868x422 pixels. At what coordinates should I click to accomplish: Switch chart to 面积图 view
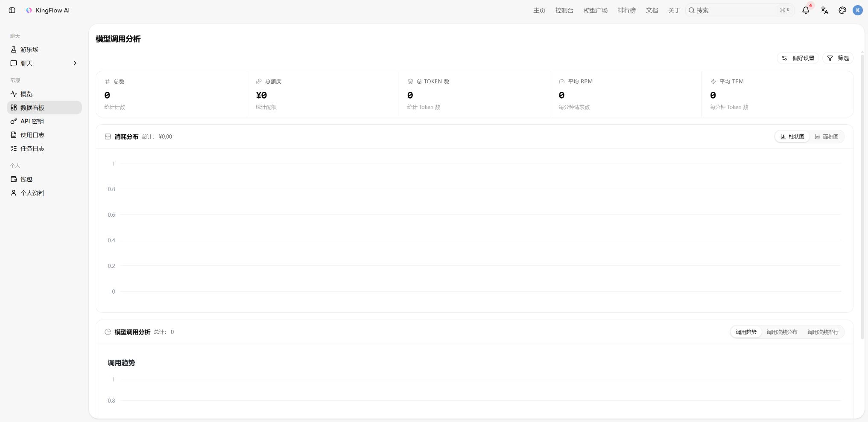[826, 137]
